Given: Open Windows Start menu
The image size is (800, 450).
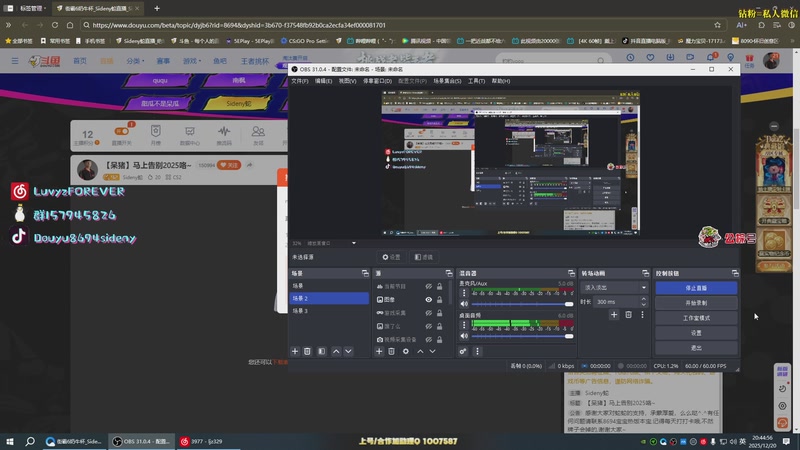Looking at the screenshot, I should point(10,441).
